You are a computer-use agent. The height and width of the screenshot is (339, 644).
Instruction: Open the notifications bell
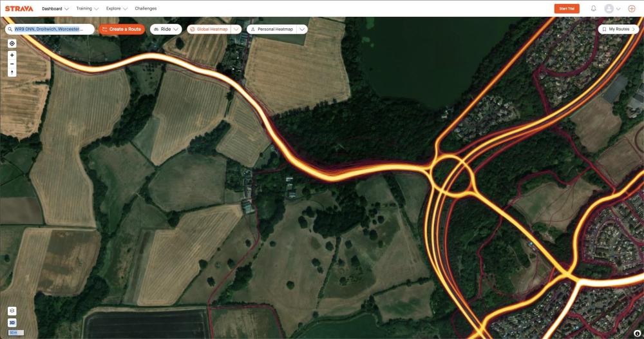click(x=594, y=8)
